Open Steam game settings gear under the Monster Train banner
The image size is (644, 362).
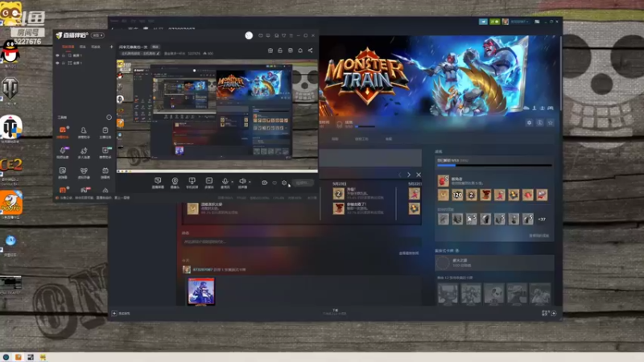[x=529, y=123]
